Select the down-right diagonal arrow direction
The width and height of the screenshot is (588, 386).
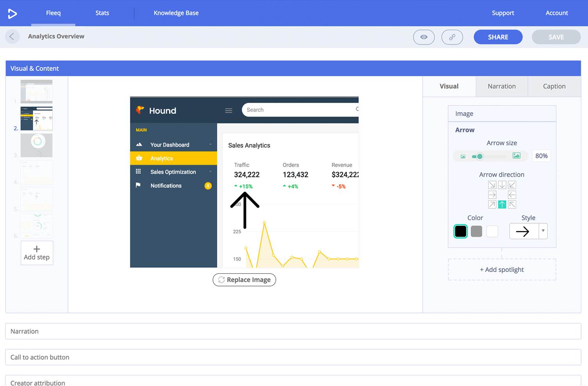[x=492, y=185]
